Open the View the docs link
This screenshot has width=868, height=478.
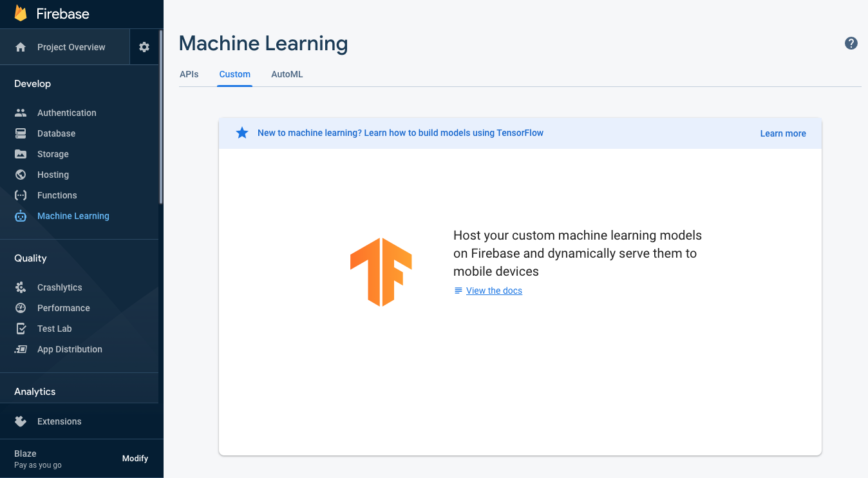[494, 291]
